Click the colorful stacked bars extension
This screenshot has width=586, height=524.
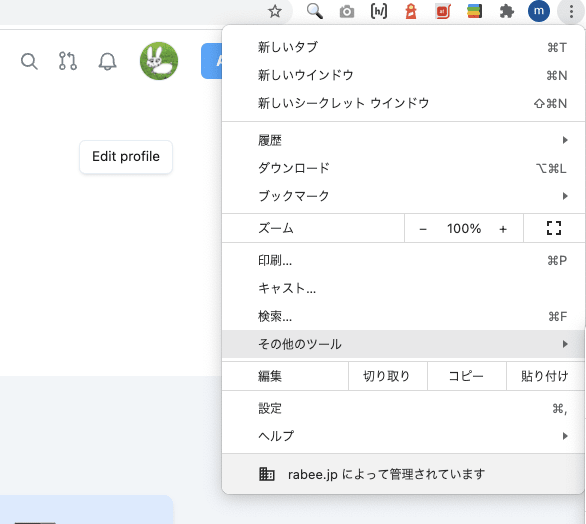[x=475, y=11]
